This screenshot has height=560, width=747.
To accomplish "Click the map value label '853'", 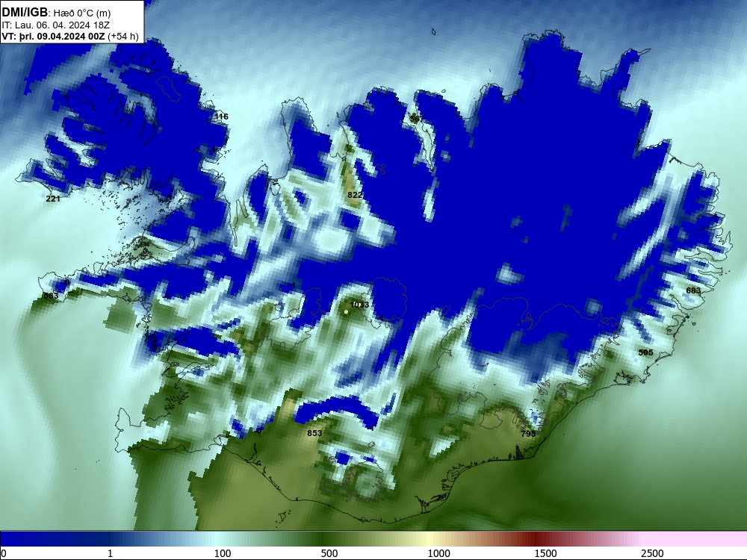I will (314, 433).
